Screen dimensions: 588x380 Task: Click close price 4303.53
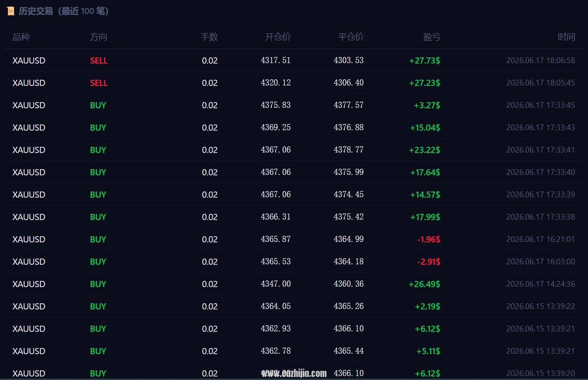349,60
